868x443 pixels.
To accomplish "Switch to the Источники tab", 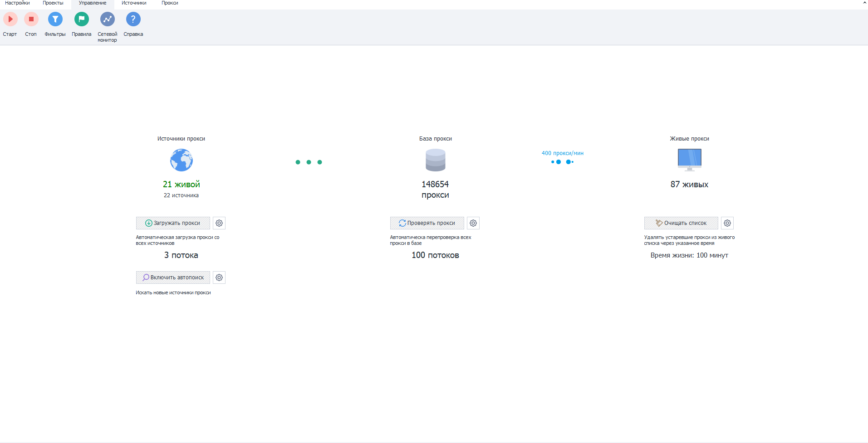I will tap(134, 3).
